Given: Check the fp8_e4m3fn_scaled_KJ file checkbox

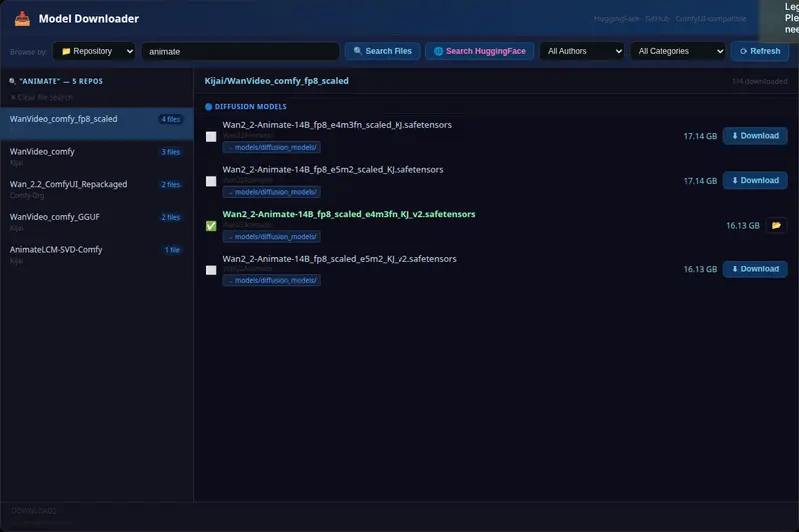Looking at the screenshot, I should [210, 136].
